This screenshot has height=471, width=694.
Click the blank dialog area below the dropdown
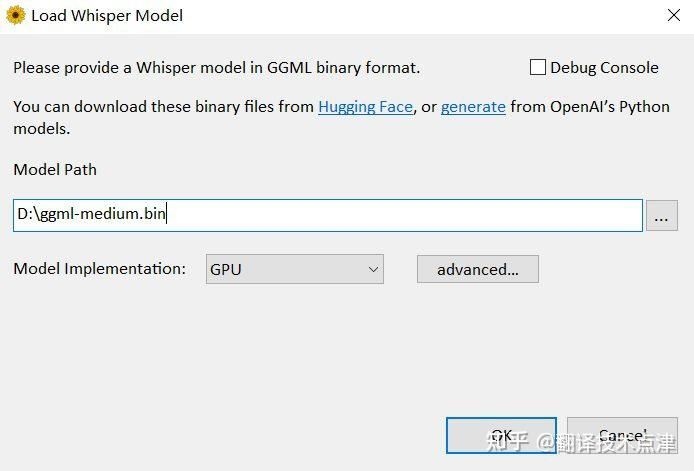310,350
